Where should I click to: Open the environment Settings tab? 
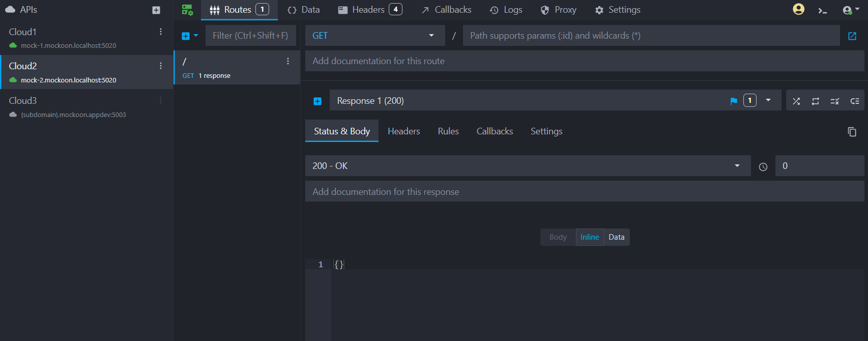[x=618, y=10]
